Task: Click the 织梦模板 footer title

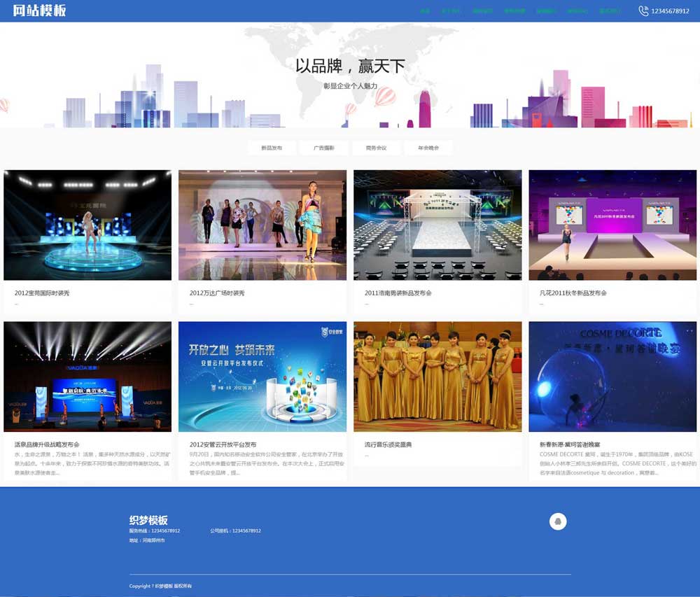Action: [x=148, y=520]
